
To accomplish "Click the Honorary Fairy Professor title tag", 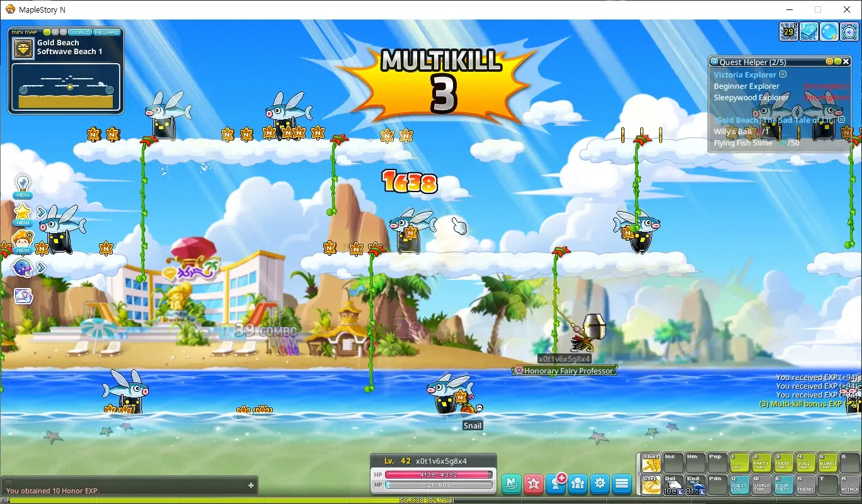I will [x=565, y=371].
